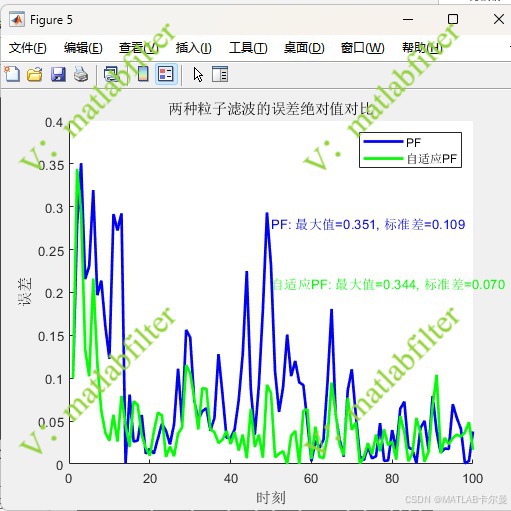Click the x-axis tick label 100

(x=473, y=479)
